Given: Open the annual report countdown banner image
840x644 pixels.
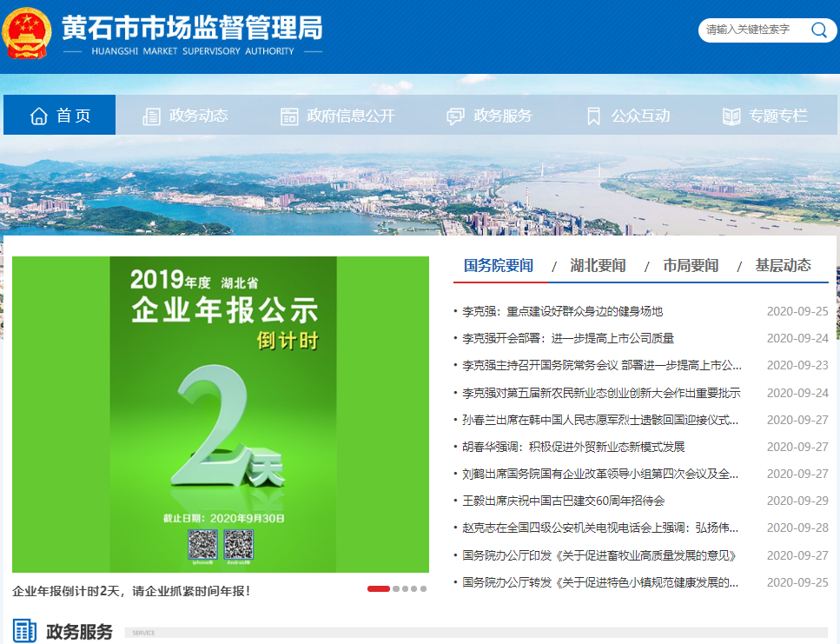Looking at the screenshot, I should tap(221, 415).
